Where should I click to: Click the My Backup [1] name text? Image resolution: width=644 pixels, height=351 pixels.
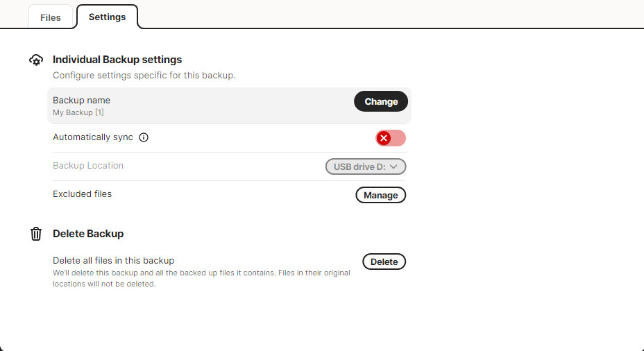click(x=78, y=112)
